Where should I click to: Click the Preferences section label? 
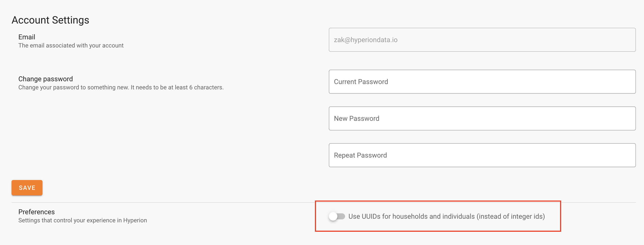pos(37,212)
